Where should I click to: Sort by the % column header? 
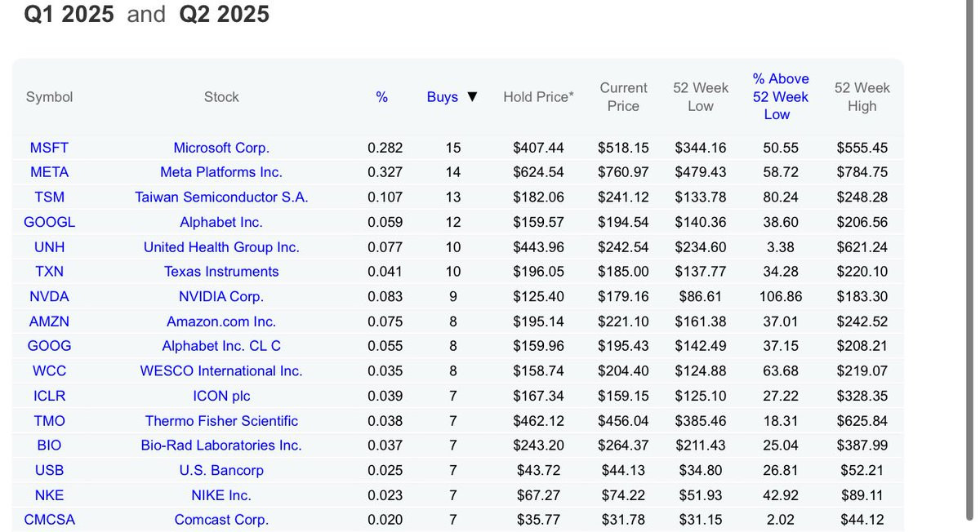[381, 97]
